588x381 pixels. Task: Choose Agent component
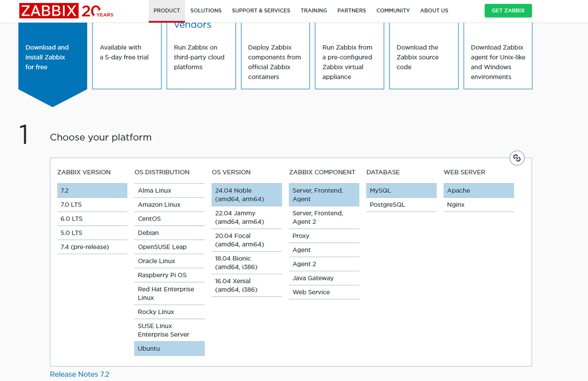click(x=324, y=250)
